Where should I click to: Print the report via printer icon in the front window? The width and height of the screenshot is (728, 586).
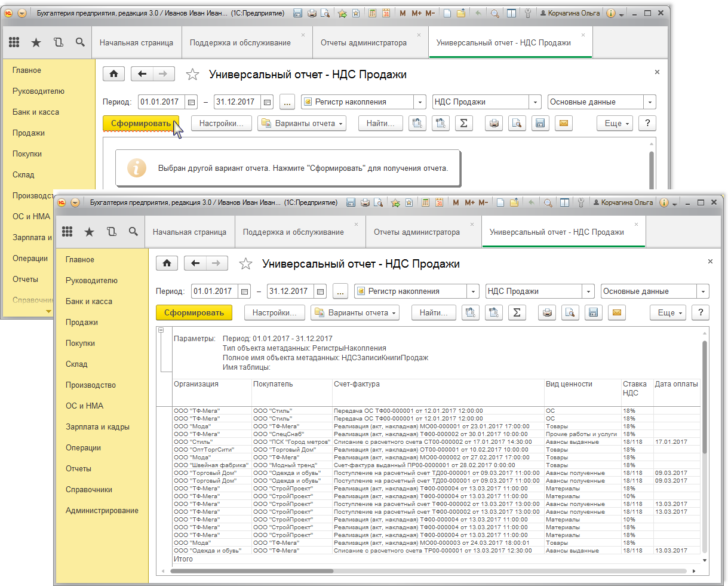[547, 312]
